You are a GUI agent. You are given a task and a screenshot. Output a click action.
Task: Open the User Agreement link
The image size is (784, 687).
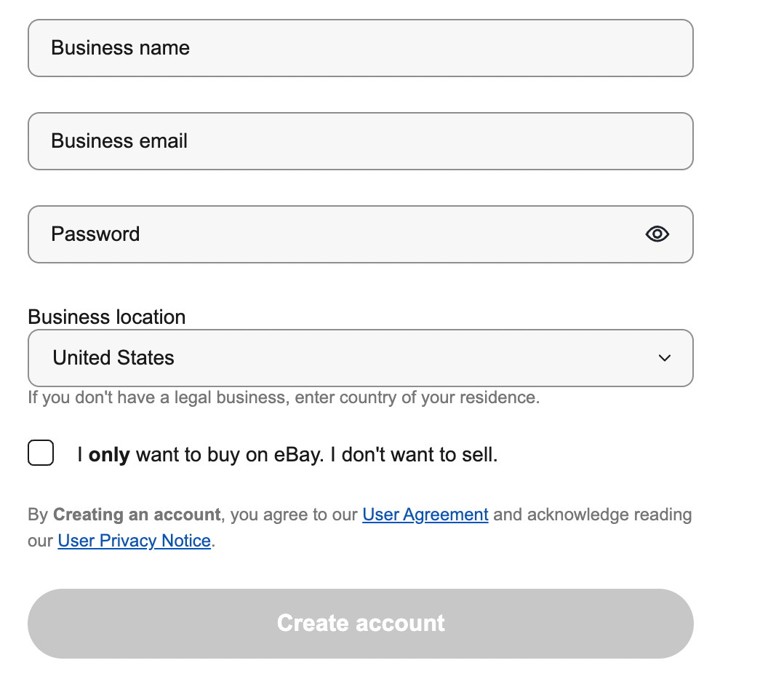[425, 515]
